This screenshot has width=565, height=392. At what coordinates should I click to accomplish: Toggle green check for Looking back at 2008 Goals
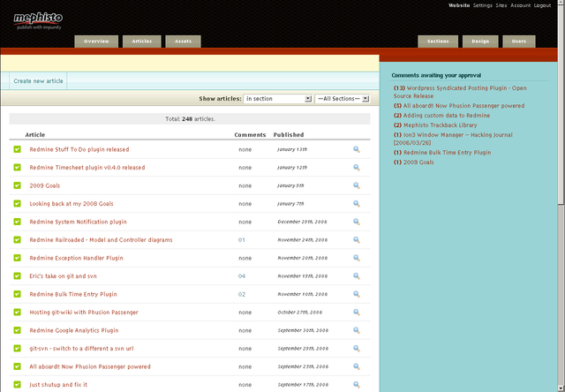point(18,204)
